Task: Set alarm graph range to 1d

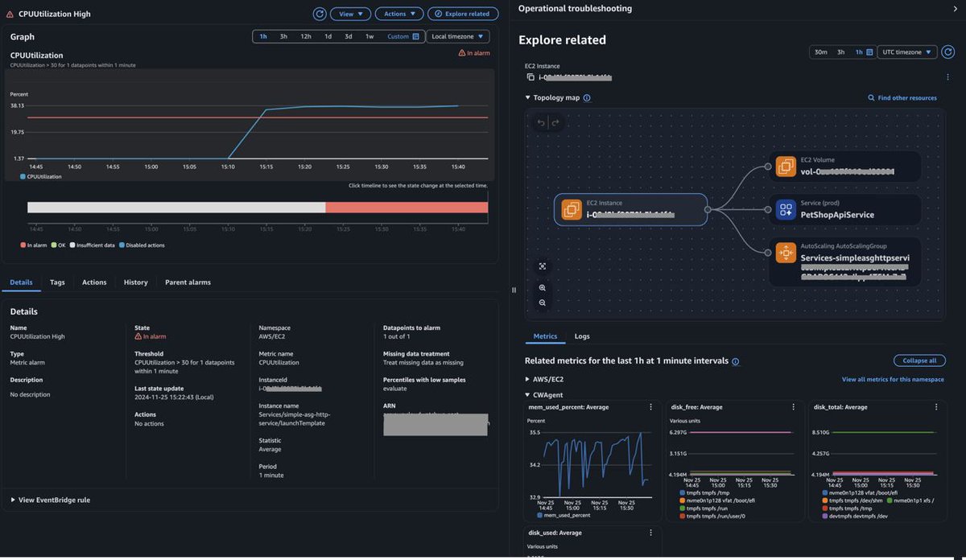Action: (x=328, y=36)
